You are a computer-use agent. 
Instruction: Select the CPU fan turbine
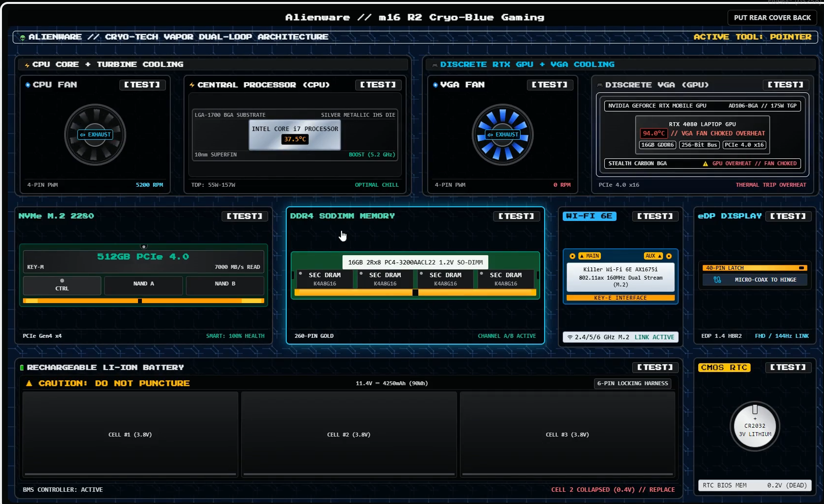coord(95,134)
